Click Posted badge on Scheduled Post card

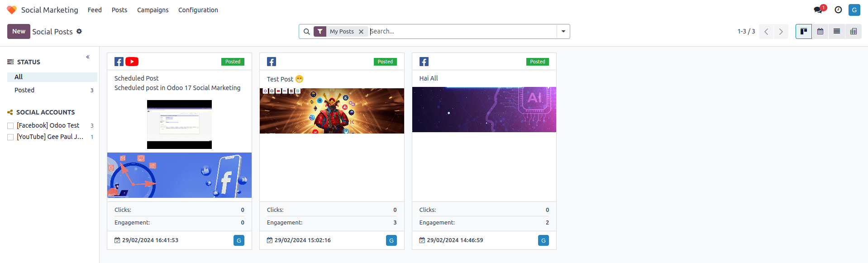233,62
